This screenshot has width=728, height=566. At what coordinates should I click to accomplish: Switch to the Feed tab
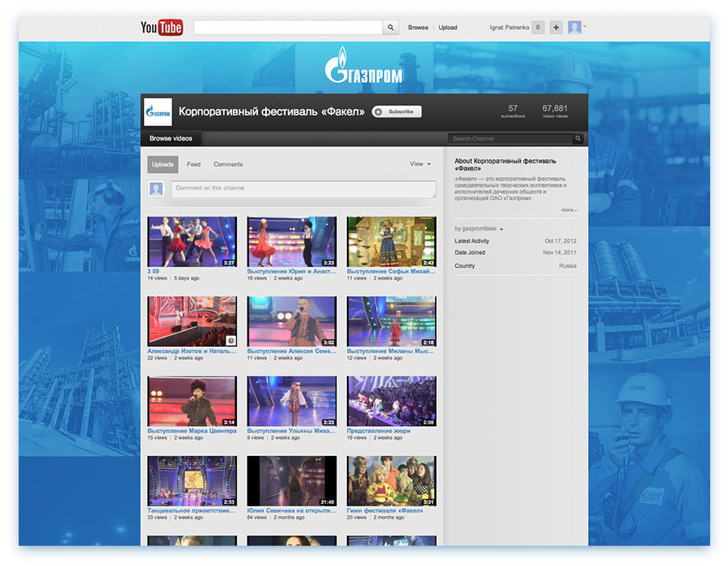click(x=195, y=164)
